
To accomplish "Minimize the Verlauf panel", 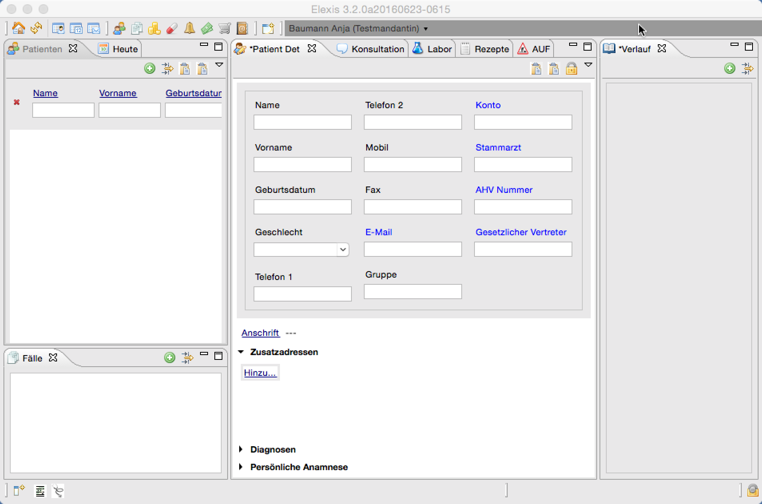I will 734,45.
